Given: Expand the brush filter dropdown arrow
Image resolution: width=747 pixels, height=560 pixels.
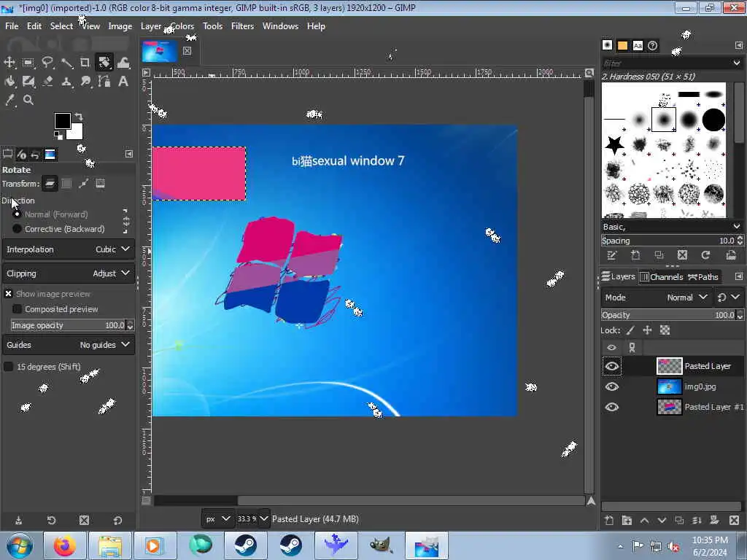Looking at the screenshot, I should tap(737, 63).
